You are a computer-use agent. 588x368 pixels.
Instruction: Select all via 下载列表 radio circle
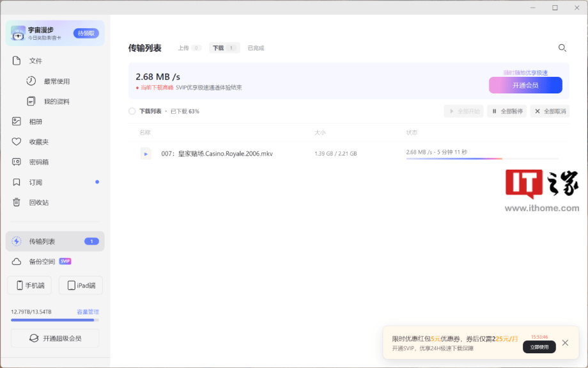[x=132, y=111]
